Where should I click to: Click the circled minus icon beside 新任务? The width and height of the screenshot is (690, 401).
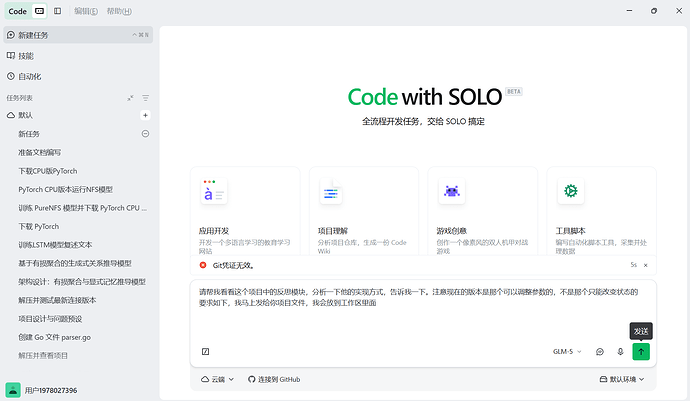click(145, 134)
